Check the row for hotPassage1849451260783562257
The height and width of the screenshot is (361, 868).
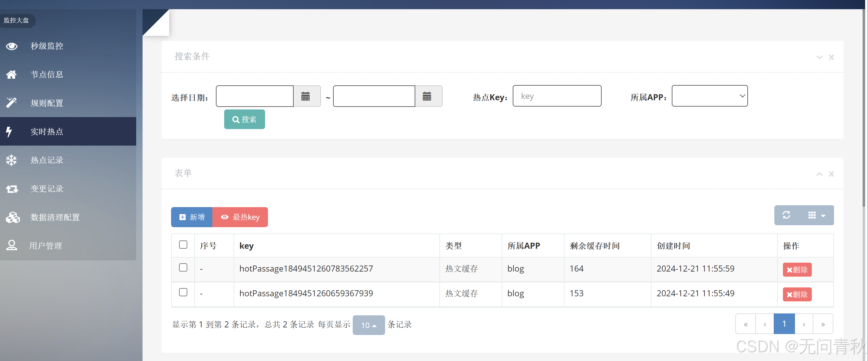point(183,268)
